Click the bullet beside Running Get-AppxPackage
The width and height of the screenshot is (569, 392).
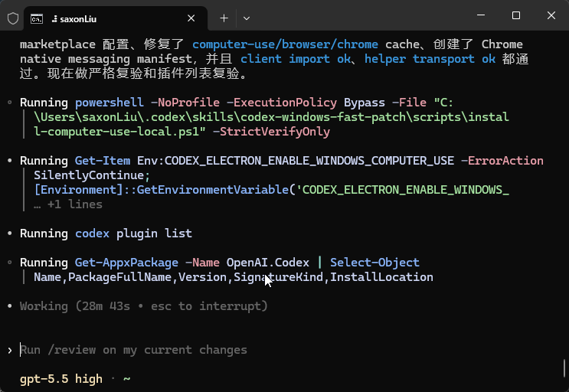point(10,262)
